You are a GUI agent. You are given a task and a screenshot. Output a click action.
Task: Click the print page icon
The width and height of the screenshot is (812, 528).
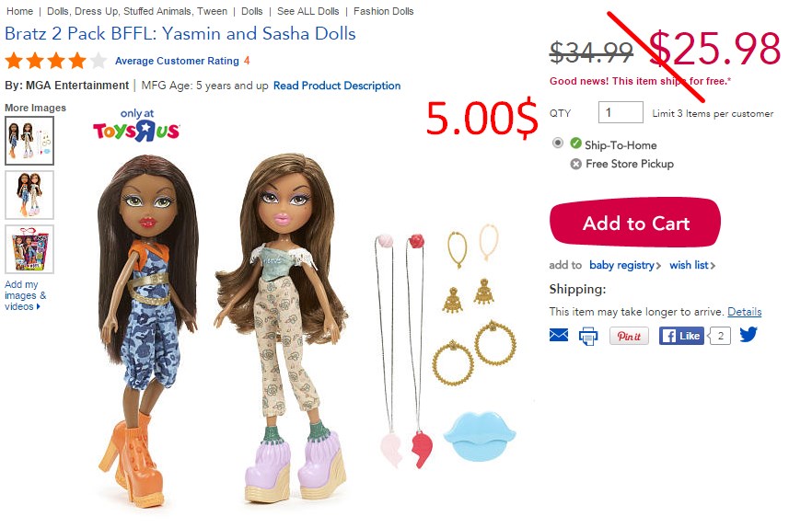588,337
